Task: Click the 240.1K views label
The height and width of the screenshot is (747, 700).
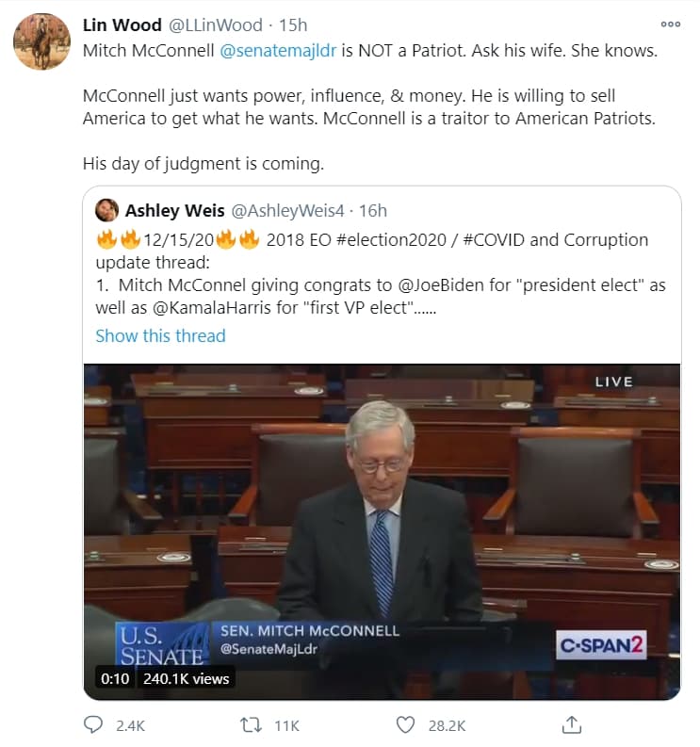Action: [187, 678]
